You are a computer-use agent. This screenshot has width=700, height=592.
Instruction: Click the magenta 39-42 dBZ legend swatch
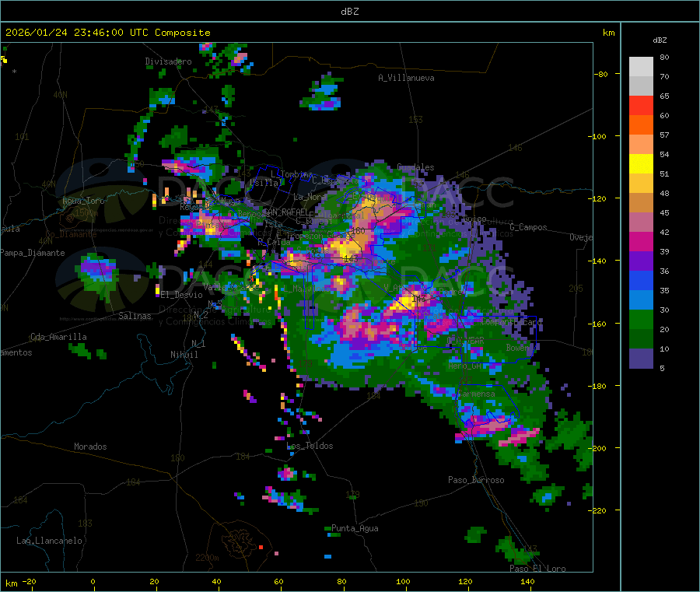click(x=641, y=241)
